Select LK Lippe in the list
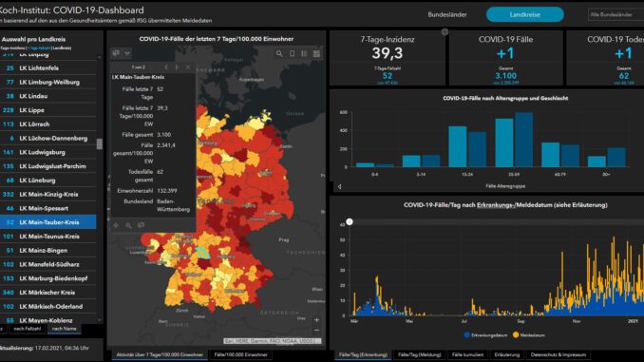644x362 pixels. (48, 110)
